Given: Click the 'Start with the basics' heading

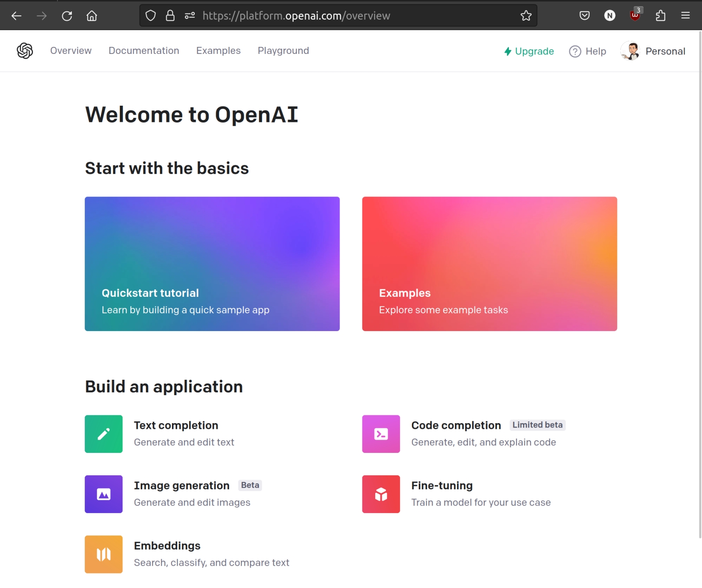Looking at the screenshot, I should point(167,168).
